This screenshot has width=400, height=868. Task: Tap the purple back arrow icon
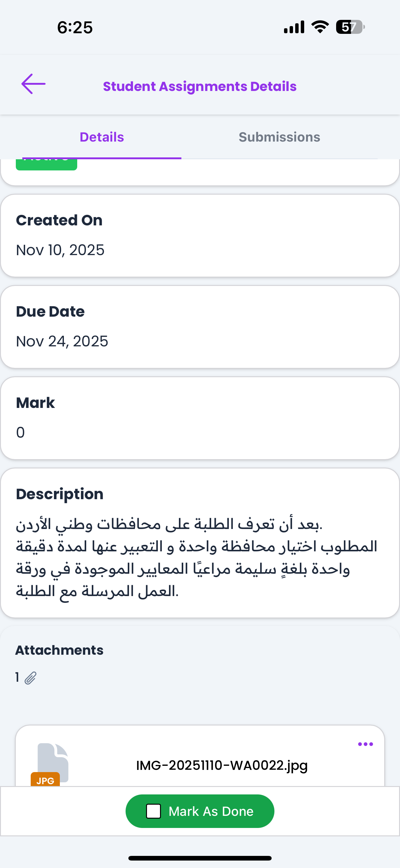tap(33, 84)
